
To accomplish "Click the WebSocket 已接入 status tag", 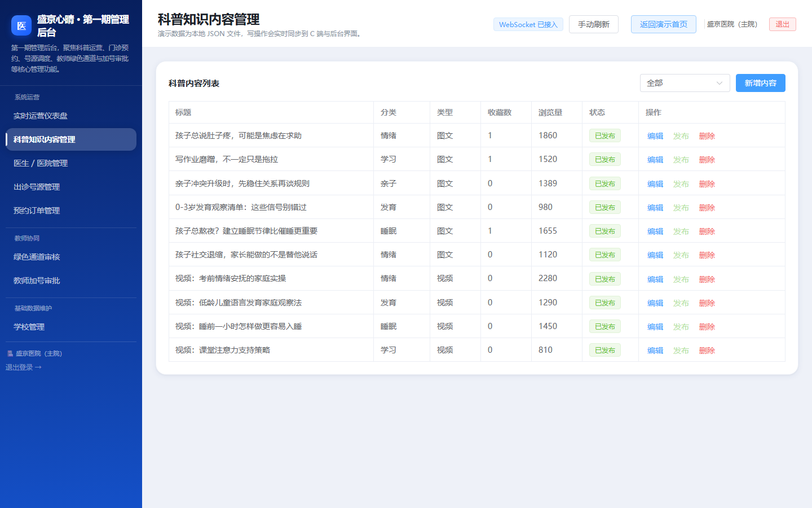I will click(528, 24).
